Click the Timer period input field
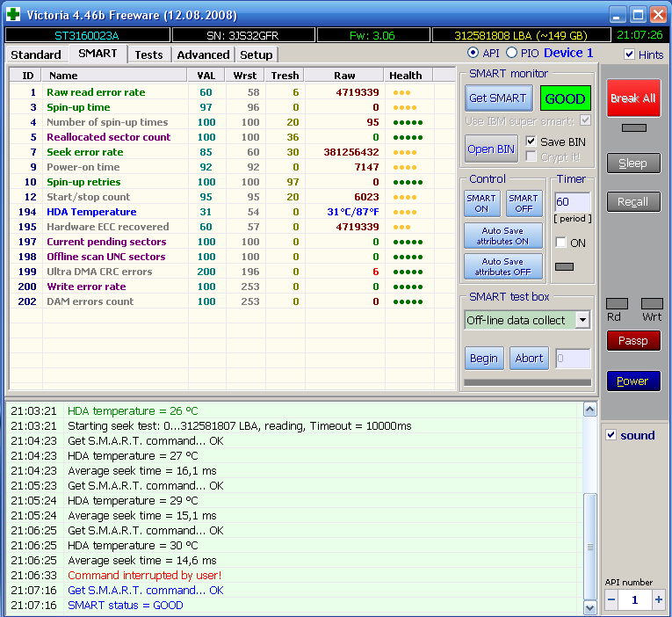Image resolution: width=672 pixels, height=617 pixels. point(572,202)
